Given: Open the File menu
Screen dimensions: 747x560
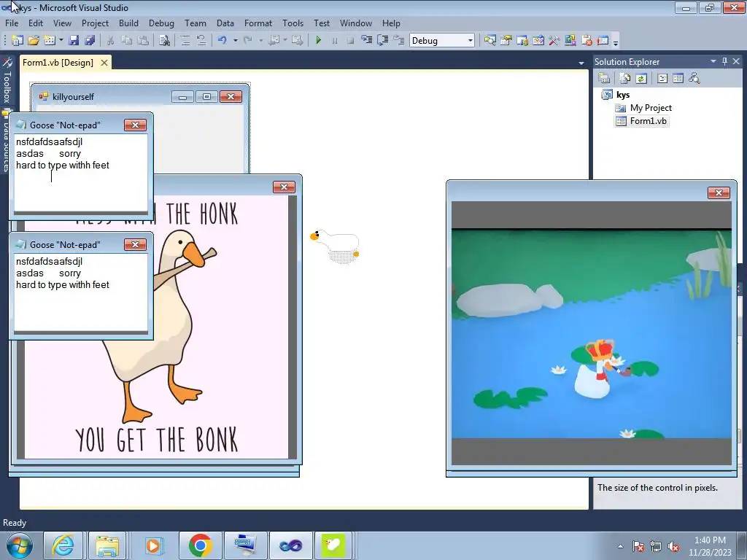Looking at the screenshot, I should point(12,23).
